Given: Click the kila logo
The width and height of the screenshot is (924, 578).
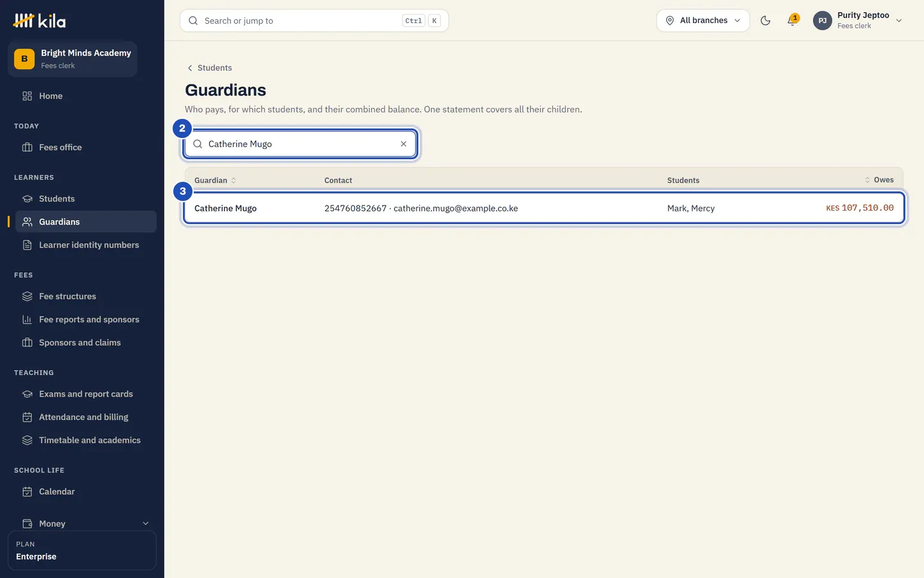Looking at the screenshot, I should point(40,21).
